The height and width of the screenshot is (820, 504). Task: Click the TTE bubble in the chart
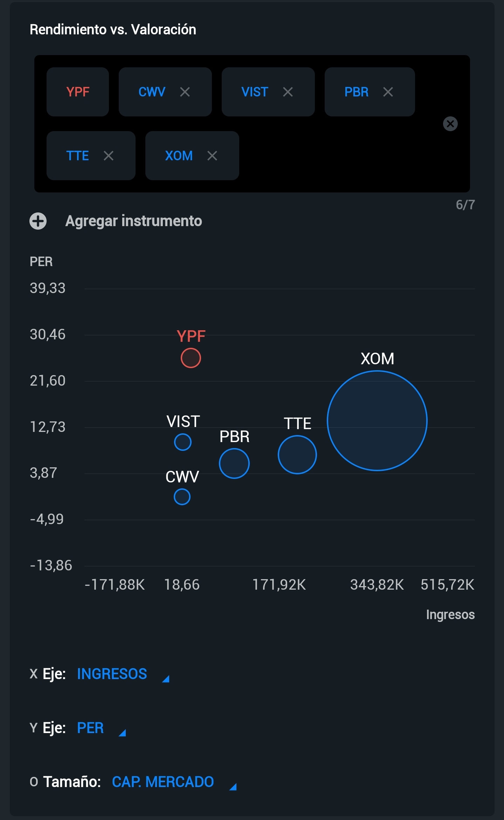[297, 455]
